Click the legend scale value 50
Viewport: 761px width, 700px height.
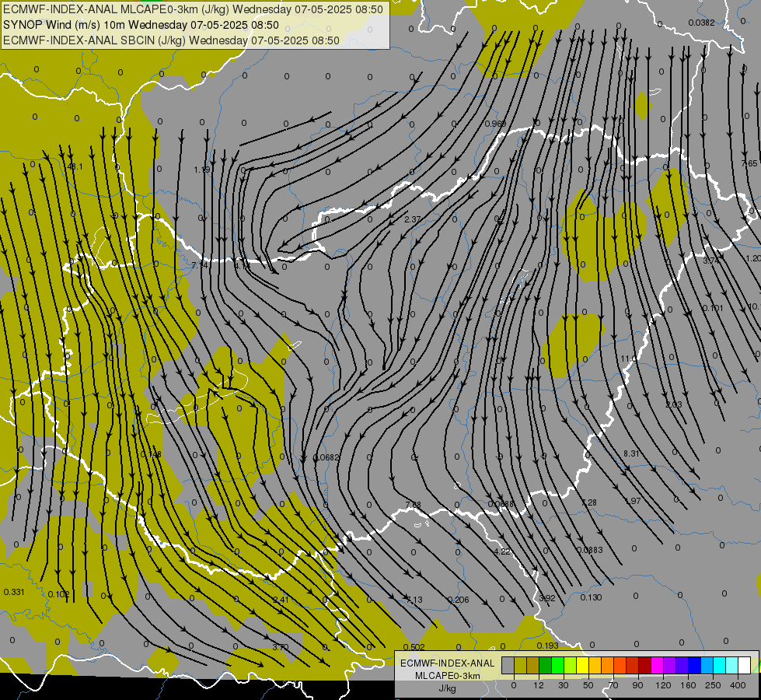tap(588, 685)
